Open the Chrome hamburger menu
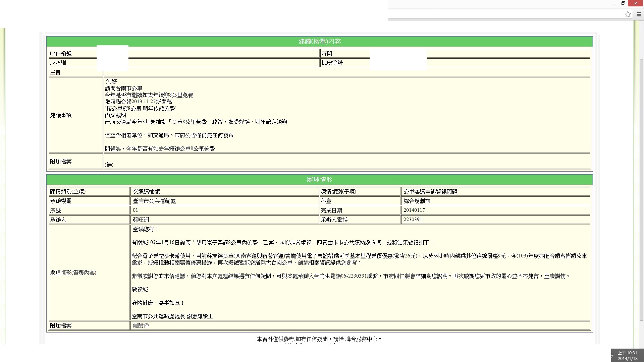Image resolution: width=644 pixels, height=362 pixels. (639, 14)
